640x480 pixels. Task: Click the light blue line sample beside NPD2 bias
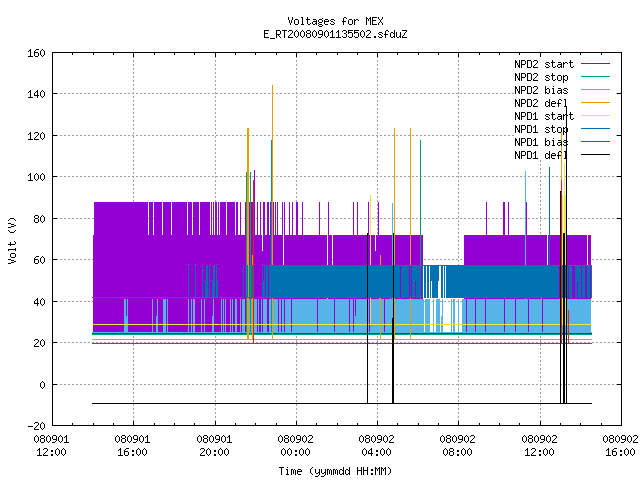point(595,90)
